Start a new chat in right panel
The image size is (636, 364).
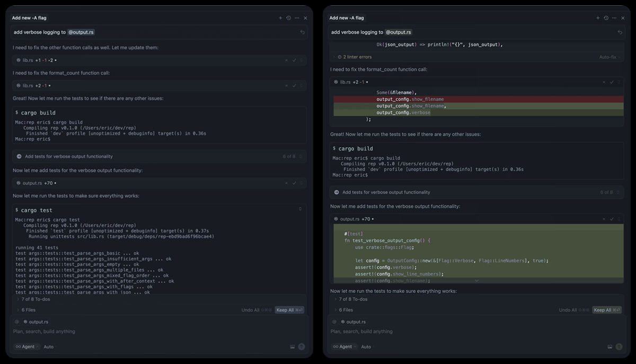coord(598,18)
